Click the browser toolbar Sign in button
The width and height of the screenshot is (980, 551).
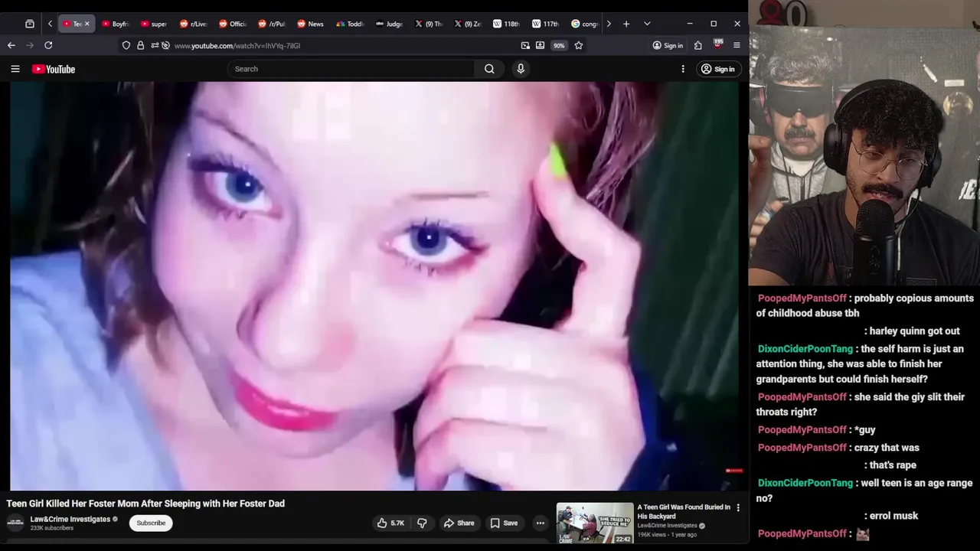(x=668, y=46)
